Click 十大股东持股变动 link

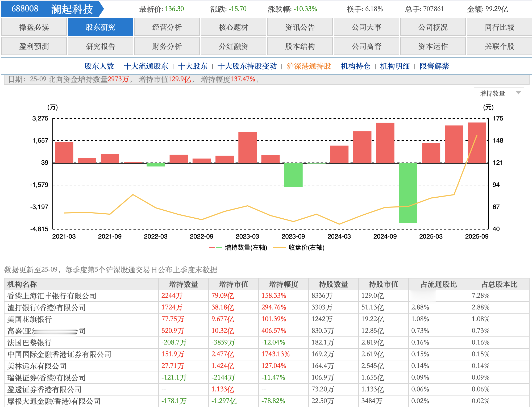coord(247,66)
